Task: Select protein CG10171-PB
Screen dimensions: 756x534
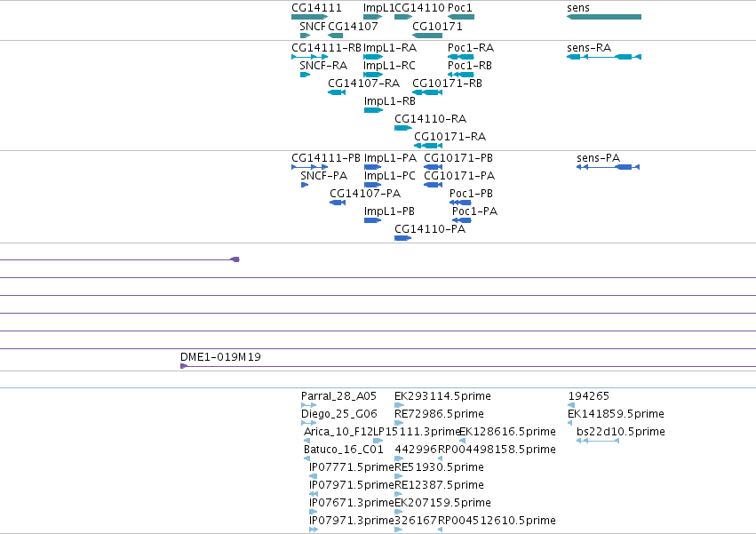Action: tap(433, 167)
